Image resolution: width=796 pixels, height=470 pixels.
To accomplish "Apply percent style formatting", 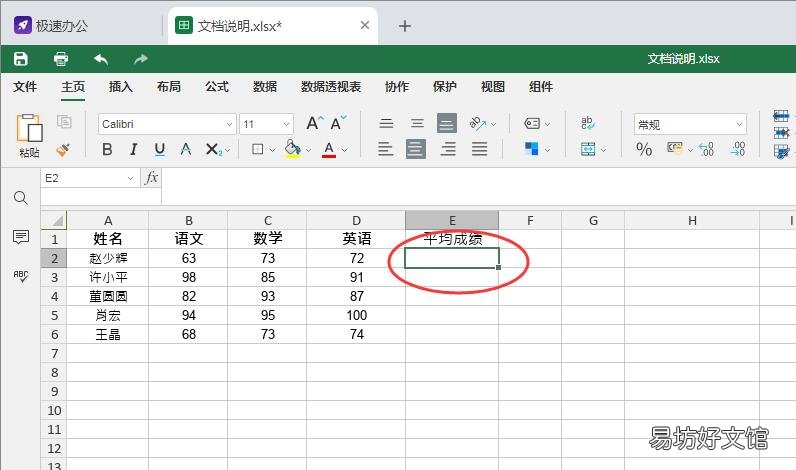I will coord(644,149).
